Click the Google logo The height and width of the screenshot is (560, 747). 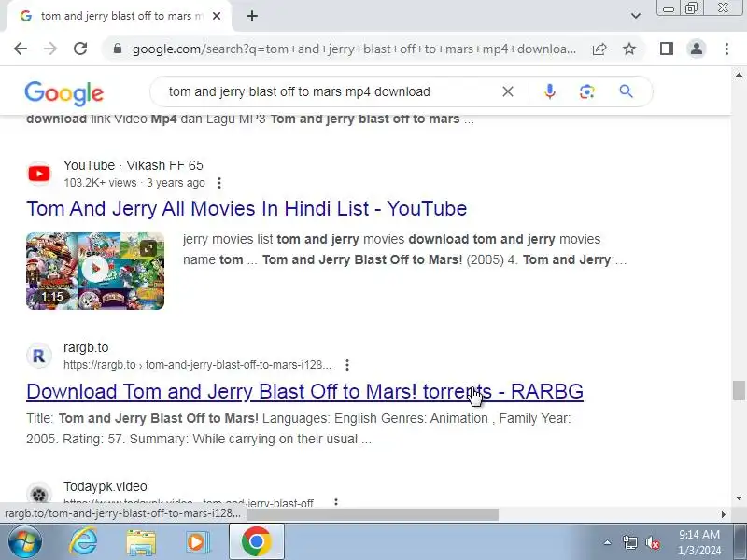click(x=63, y=92)
